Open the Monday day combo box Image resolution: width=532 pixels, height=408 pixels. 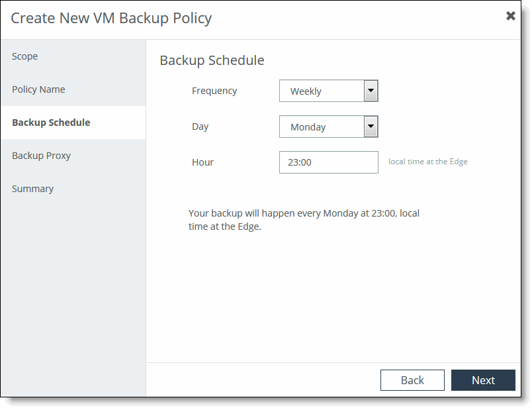click(x=328, y=127)
